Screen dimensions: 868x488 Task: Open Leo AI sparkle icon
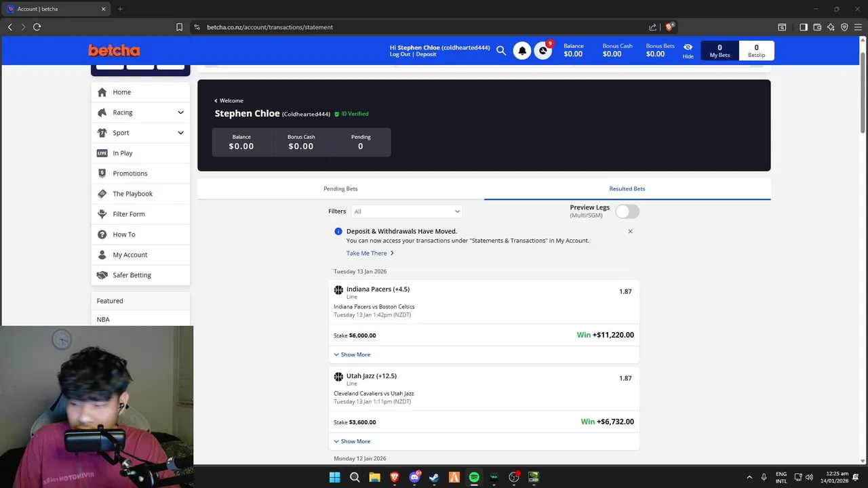[x=831, y=27]
